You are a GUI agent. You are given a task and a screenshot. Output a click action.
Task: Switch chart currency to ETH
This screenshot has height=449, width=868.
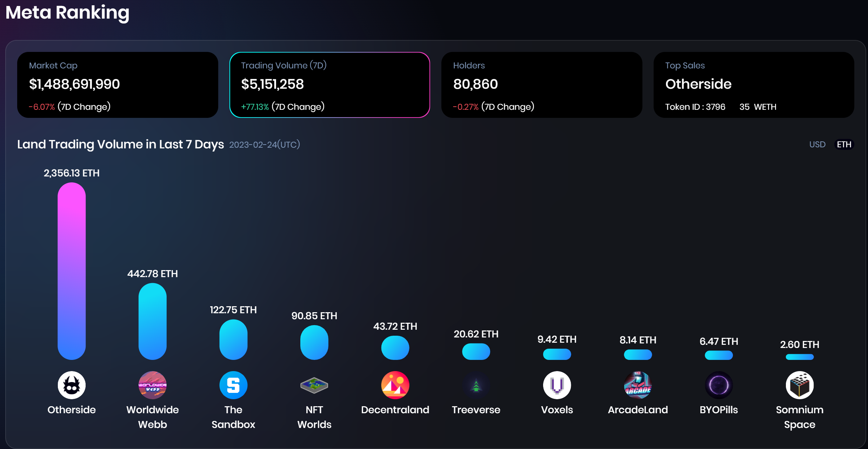844,145
